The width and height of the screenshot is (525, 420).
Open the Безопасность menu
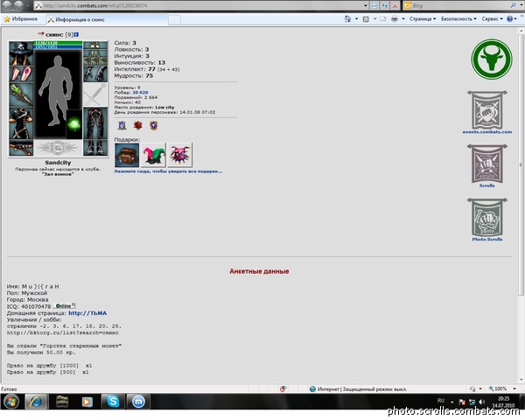(x=458, y=18)
